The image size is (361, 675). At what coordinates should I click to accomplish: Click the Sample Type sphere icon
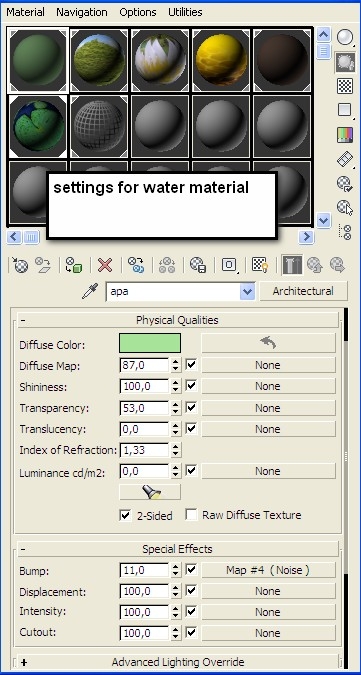345,38
